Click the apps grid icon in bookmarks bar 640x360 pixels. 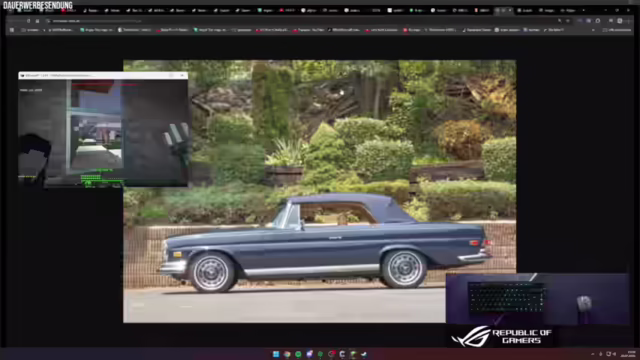click(12, 30)
